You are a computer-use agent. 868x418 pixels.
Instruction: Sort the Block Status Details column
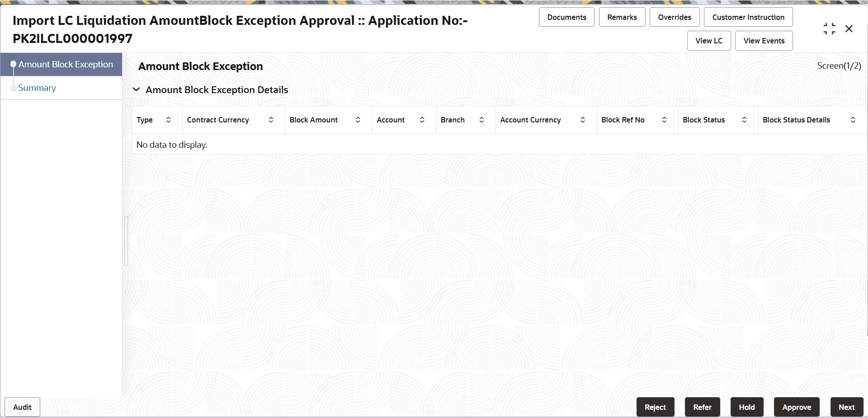[x=854, y=120]
